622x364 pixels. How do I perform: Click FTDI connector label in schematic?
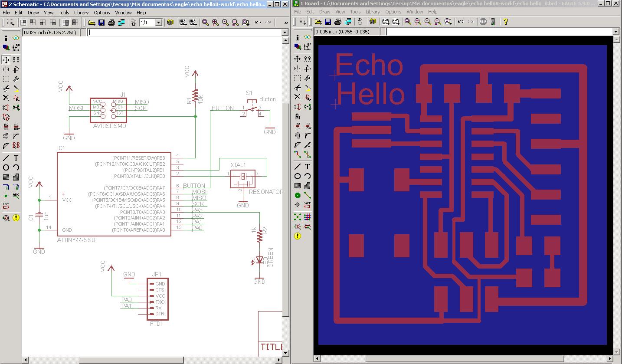[x=156, y=323]
